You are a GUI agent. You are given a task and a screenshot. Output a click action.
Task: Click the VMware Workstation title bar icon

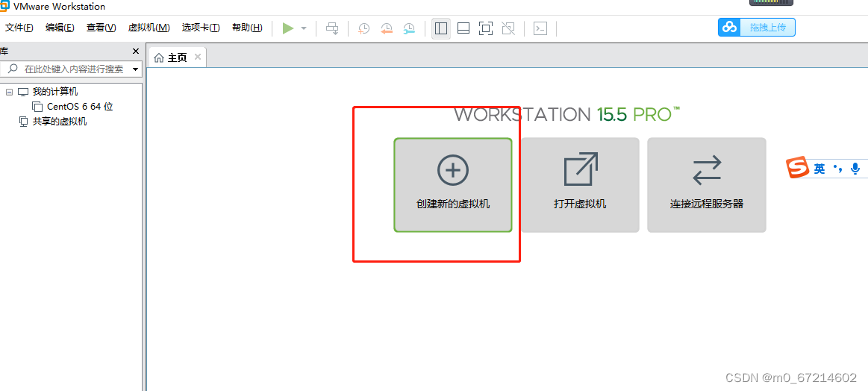coord(5,7)
